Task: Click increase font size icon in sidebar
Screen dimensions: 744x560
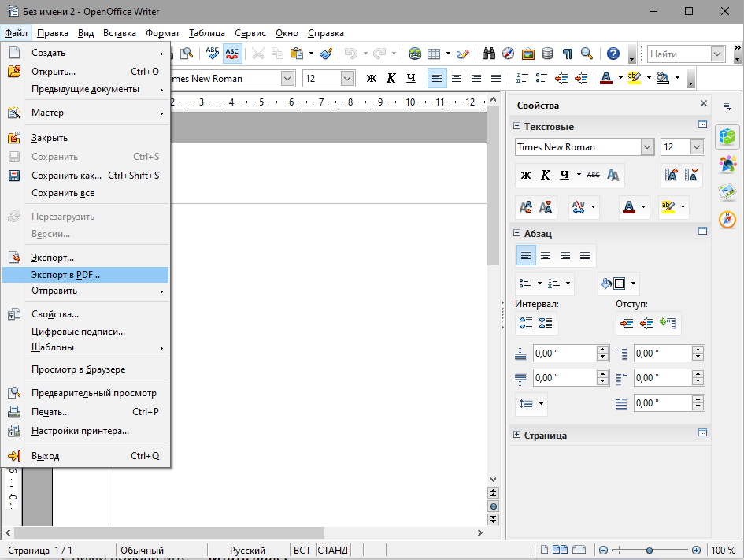Action: coord(671,175)
